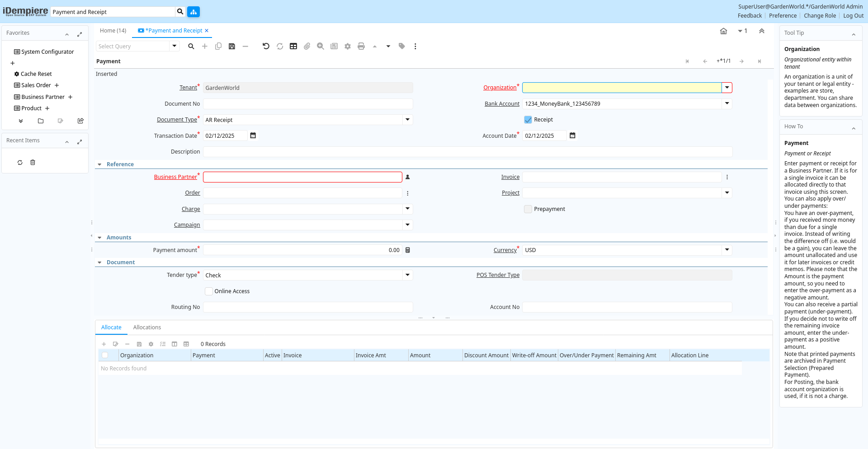
Task: Toggle grid view in toolbar
Action: point(293,46)
